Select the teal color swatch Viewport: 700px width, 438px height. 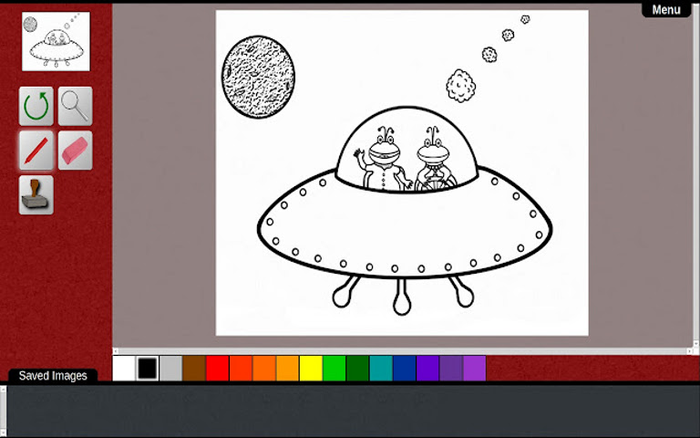click(x=381, y=368)
